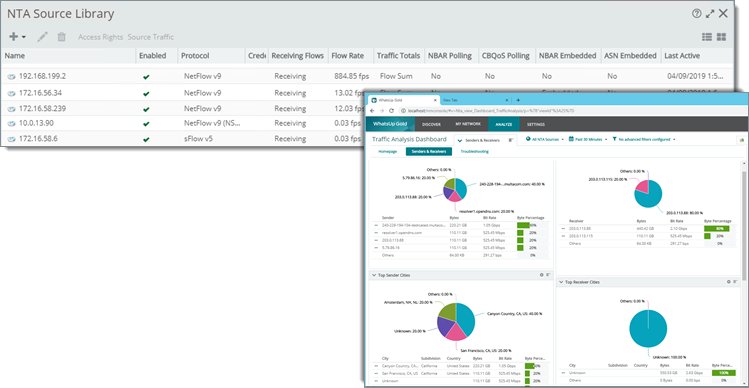The width and height of the screenshot is (749, 388).
Task: Click the pink slice of the receivers pie
Action: click(642, 186)
